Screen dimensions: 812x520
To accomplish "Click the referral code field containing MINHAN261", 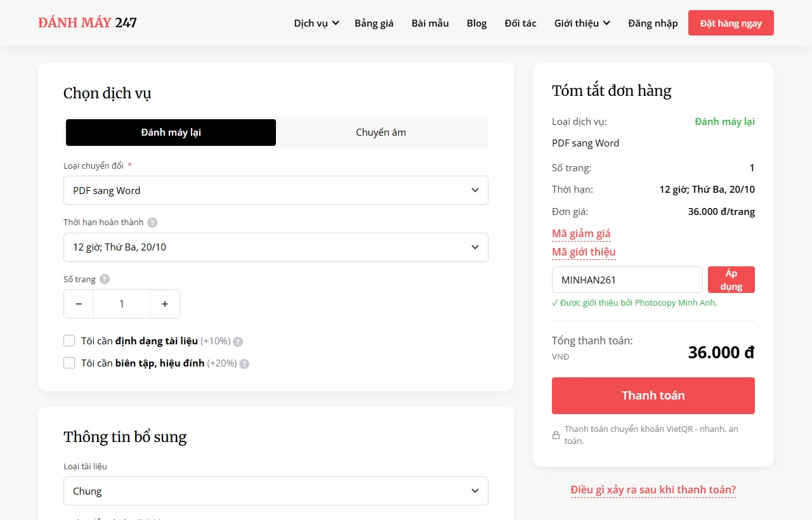I will coord(627,280).
